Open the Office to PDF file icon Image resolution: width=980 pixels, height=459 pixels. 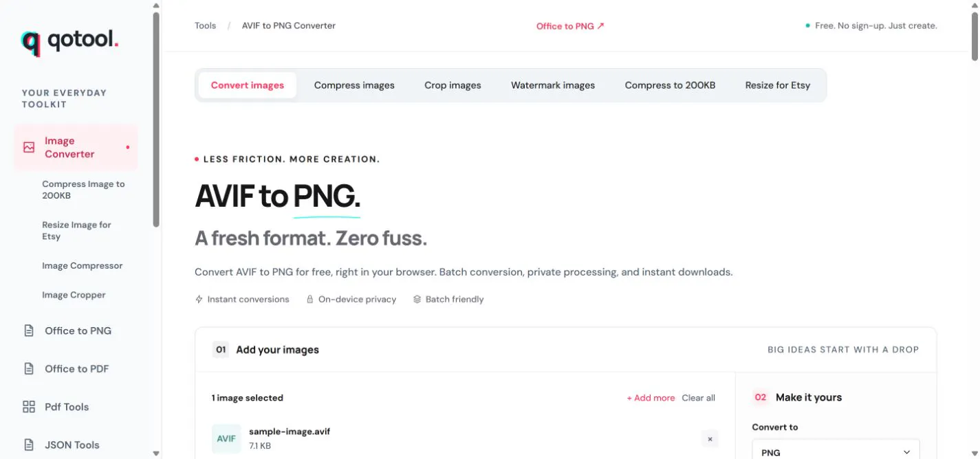coord(29,369)
